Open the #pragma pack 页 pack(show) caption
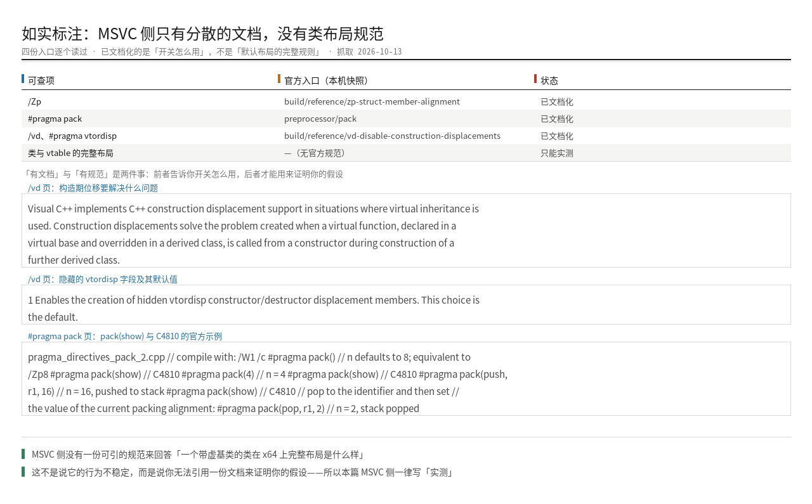The width and height of the screenshot is (812, 504). pos(125,336)
